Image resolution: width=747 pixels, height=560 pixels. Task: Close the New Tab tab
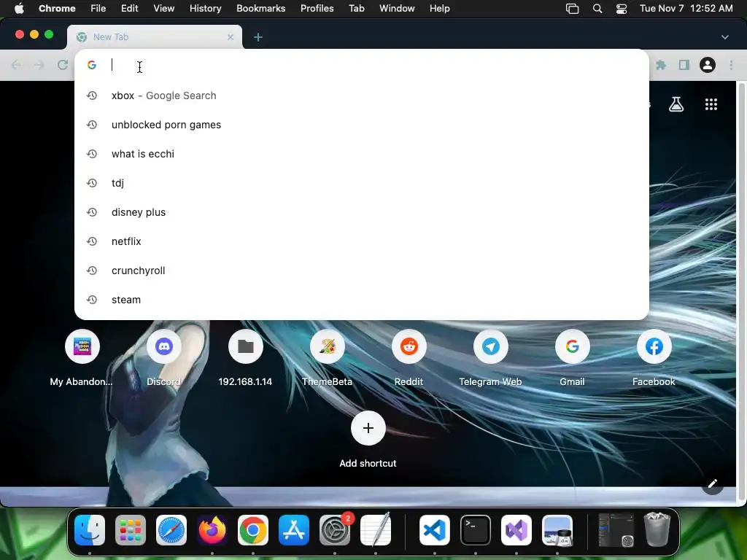pos(231,37)
